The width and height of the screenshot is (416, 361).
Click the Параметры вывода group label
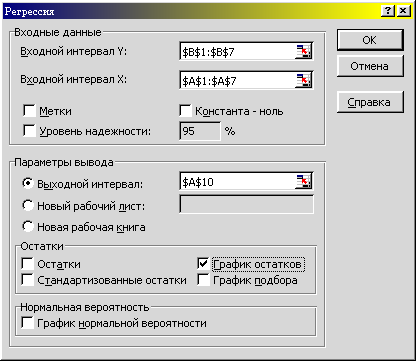[64, 162]
